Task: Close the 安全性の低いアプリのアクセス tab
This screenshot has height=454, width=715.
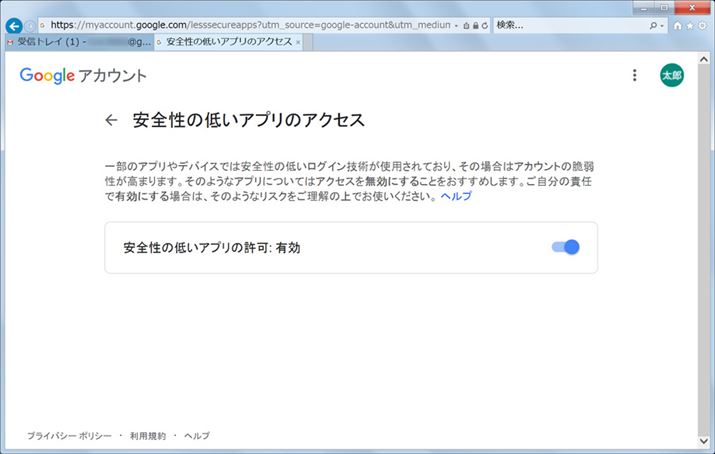Action: 298,42
